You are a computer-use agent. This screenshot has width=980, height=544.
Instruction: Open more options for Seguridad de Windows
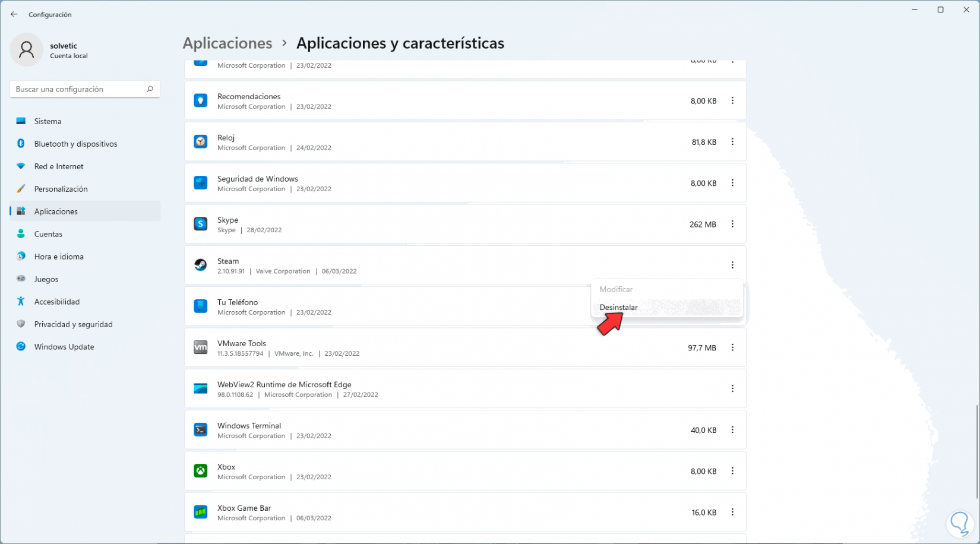[x=732, y=183]
